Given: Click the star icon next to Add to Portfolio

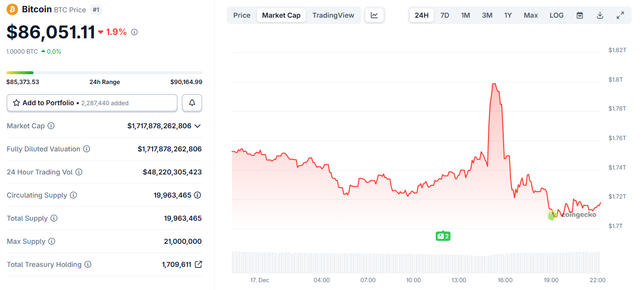Looking at the screenshot, I should coord(16,103).
